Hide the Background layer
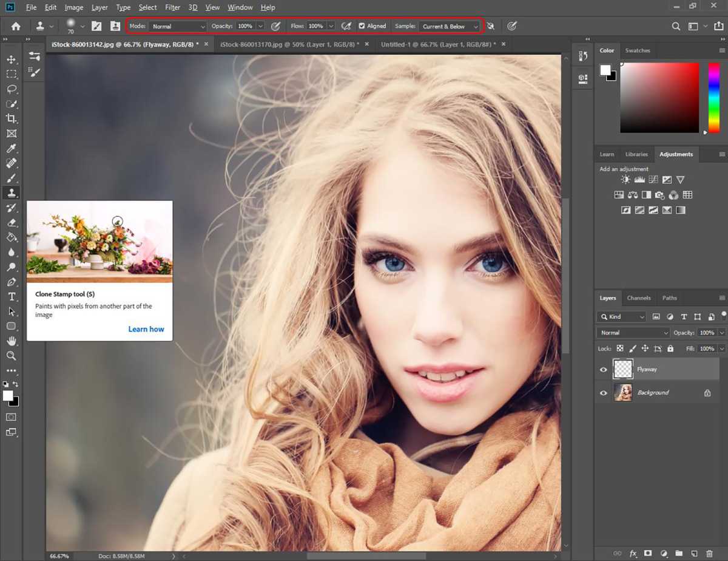Image resolution: width=728 pixels, height=561 pixels. pyautogui.click(x=603, y=392)
